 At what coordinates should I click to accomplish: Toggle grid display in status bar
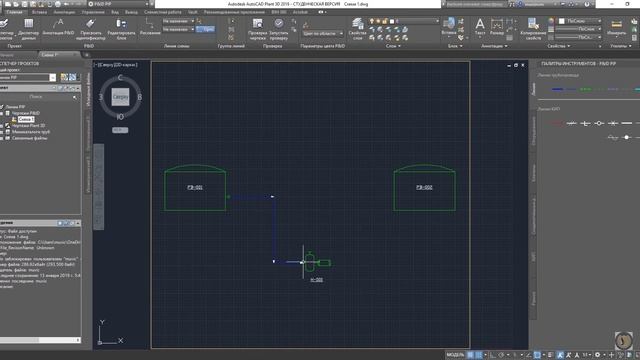click(x=471, y=355)
